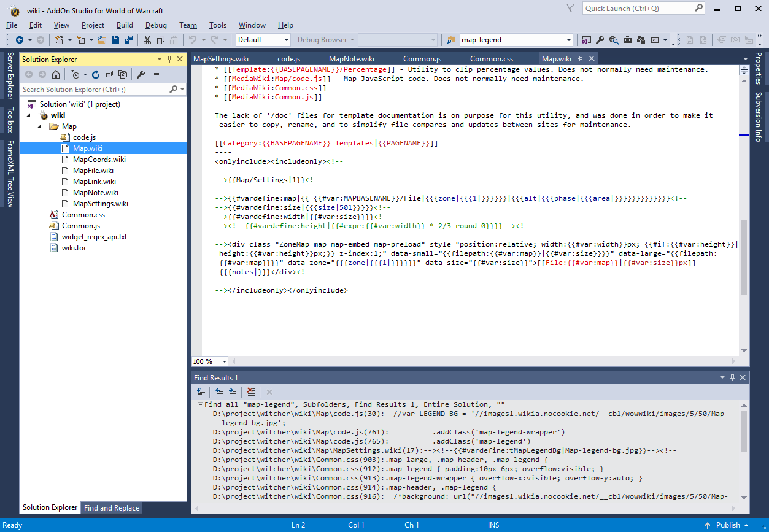Screen dimensions: 769x532
Task: Open the Subversion Info side tab
Action: (759, 117)
